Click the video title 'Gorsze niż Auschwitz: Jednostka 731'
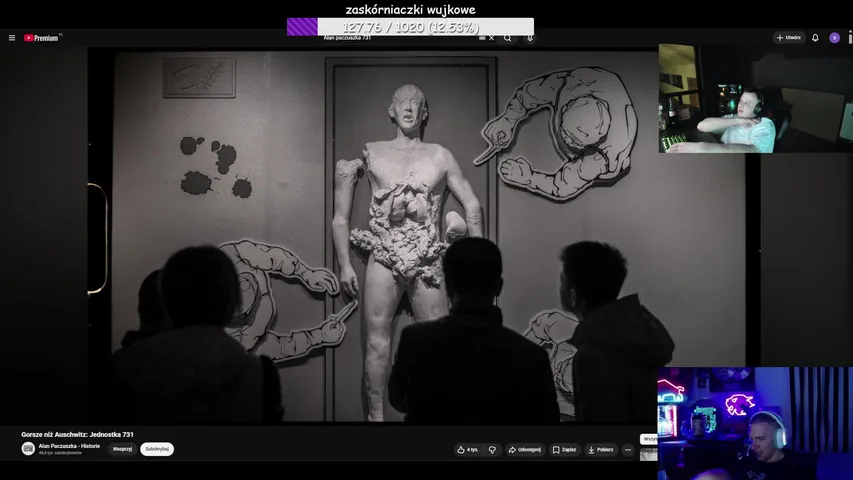853x480 pixels. tap(77, 434)
